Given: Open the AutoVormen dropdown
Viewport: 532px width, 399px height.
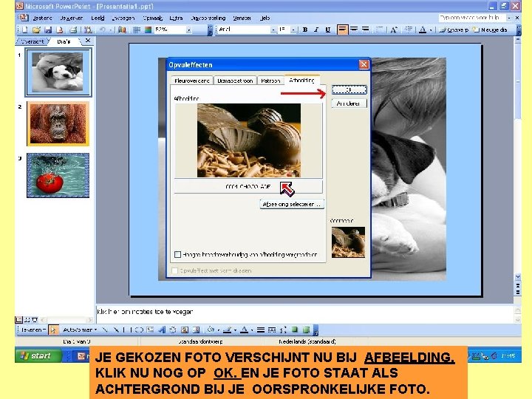Looking at the screenshot, I should (80, 330).
